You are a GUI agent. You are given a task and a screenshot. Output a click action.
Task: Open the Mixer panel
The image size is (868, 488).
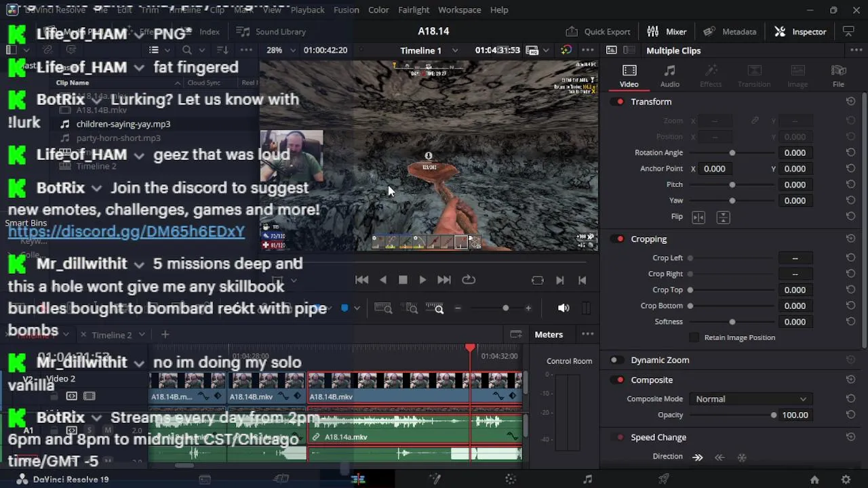pos(667,31)
